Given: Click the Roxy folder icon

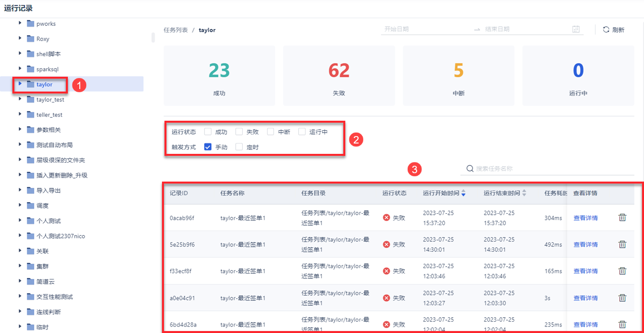Looking at the screenshot, I should point(30,39).
